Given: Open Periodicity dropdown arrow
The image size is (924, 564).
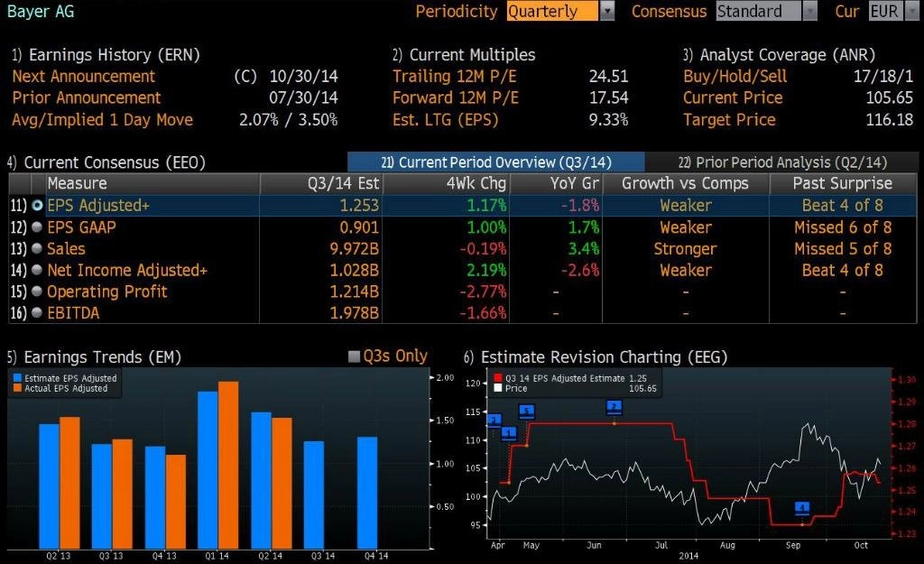Looking at the screenshot, I should tap(607, 11).
